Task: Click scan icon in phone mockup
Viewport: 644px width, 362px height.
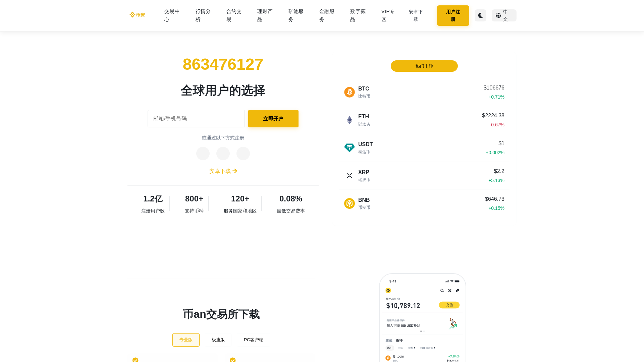Action: coord(450,290)
